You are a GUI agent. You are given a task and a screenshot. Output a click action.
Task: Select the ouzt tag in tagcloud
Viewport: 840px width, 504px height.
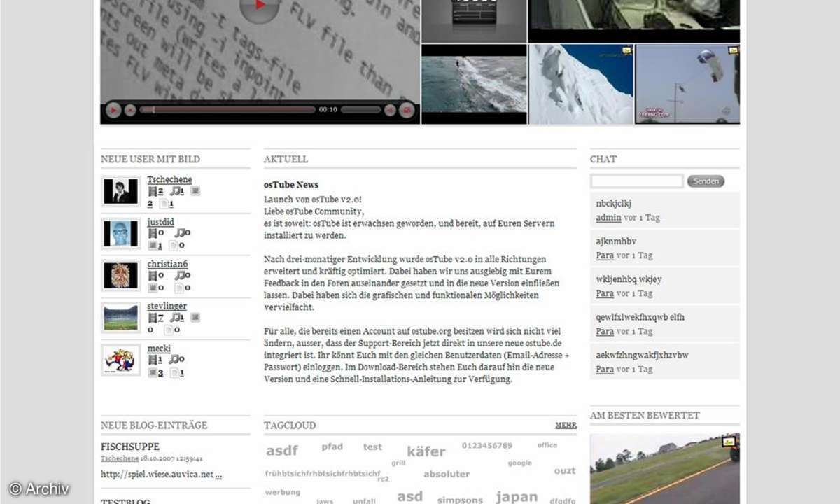pos(565,470)
